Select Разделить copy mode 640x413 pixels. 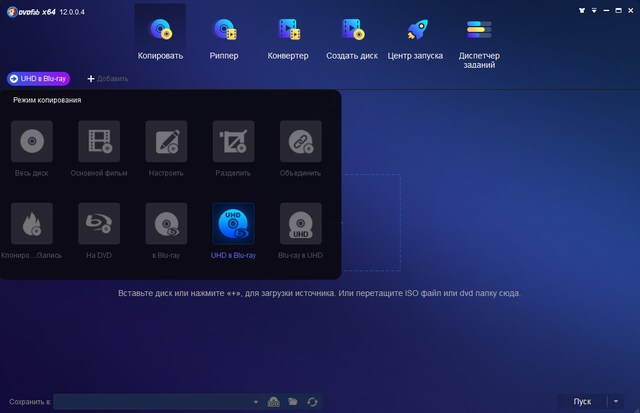coord(233,148)
